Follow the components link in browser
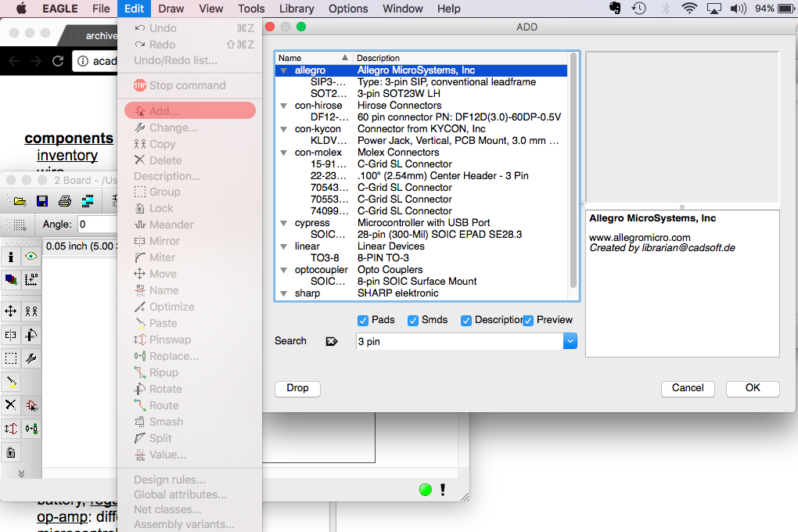The height and width of the screenshot is (532, 798). 69,138
